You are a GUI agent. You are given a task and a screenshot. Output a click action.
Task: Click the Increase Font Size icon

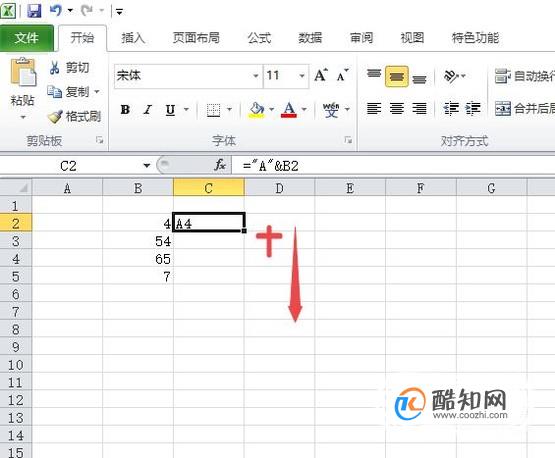(x=321, y=75)
